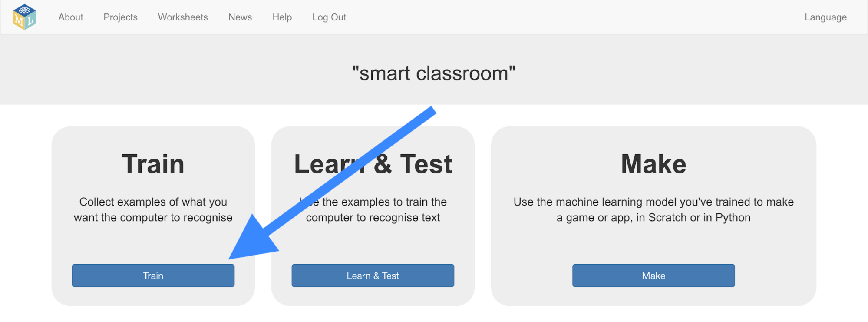Click the Machine Learning for Kids logo
The width and height of the screenshot is (868, 322).
click(25, 17)
